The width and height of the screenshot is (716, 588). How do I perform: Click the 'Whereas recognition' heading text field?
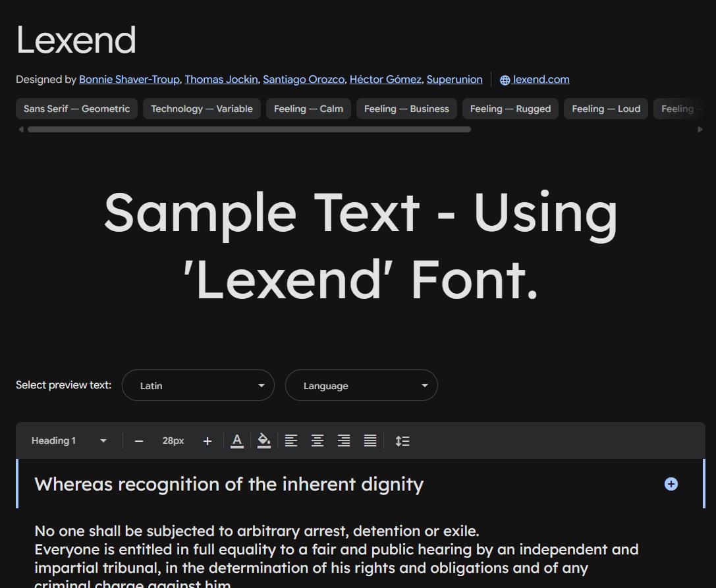tap(361, 484)
